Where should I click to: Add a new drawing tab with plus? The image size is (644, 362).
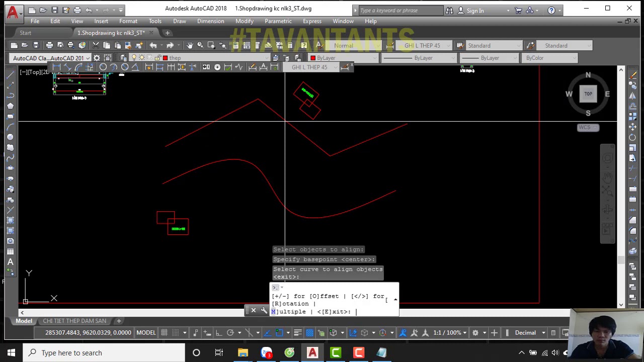(168, 33)
